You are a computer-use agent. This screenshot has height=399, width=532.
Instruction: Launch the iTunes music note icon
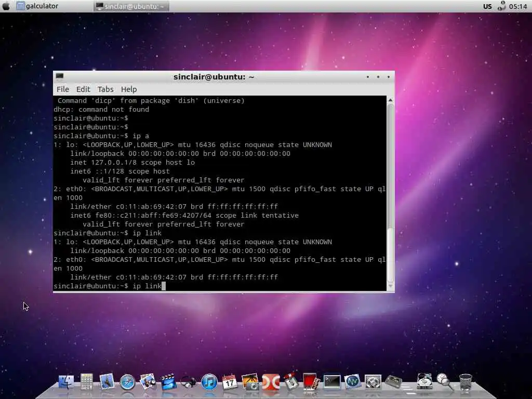click(x=209, y=382)
